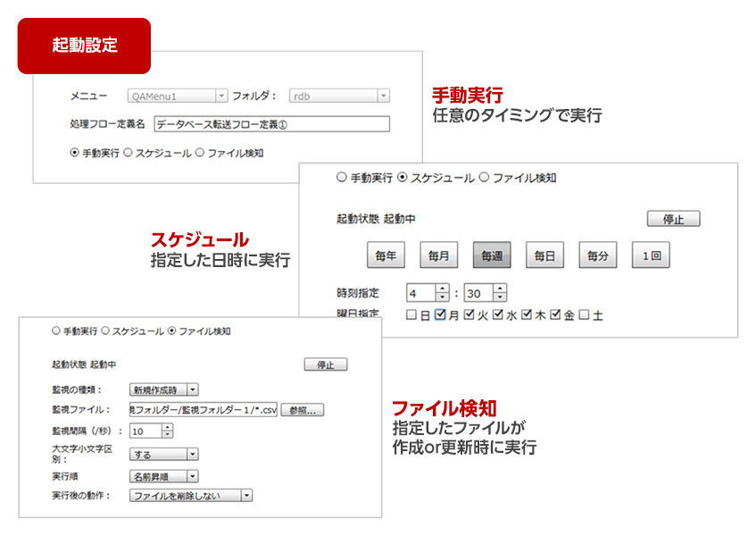Toggle the 日 weekday checkbox

coord(411,315)
